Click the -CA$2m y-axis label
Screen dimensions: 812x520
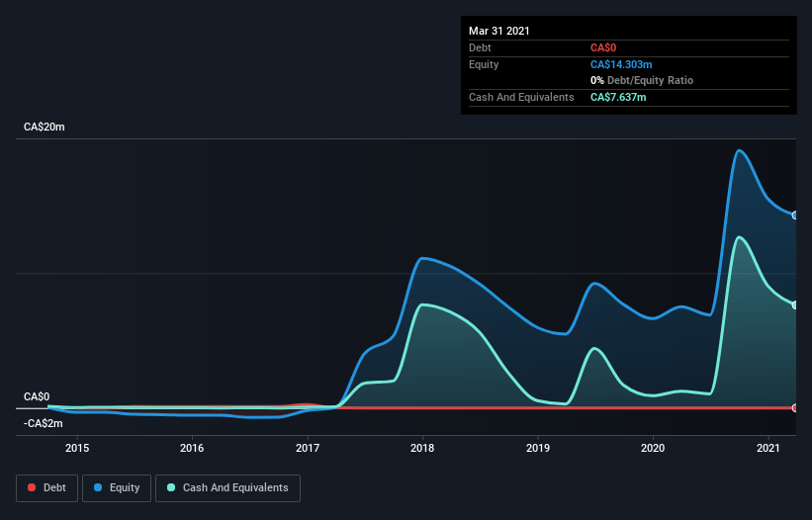43,424
